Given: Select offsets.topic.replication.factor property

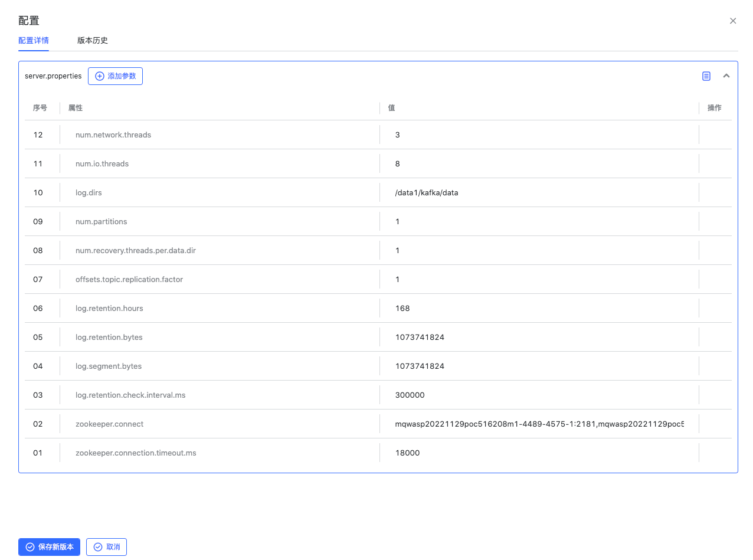Looking at the screenshot, I should click(x=129, y=280).
